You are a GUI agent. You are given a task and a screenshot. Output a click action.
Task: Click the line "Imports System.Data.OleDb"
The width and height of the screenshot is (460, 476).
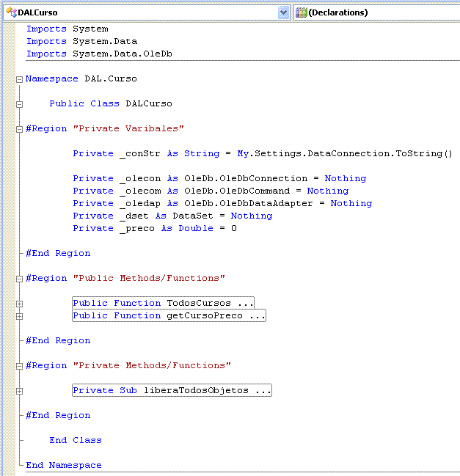point(99,54)
